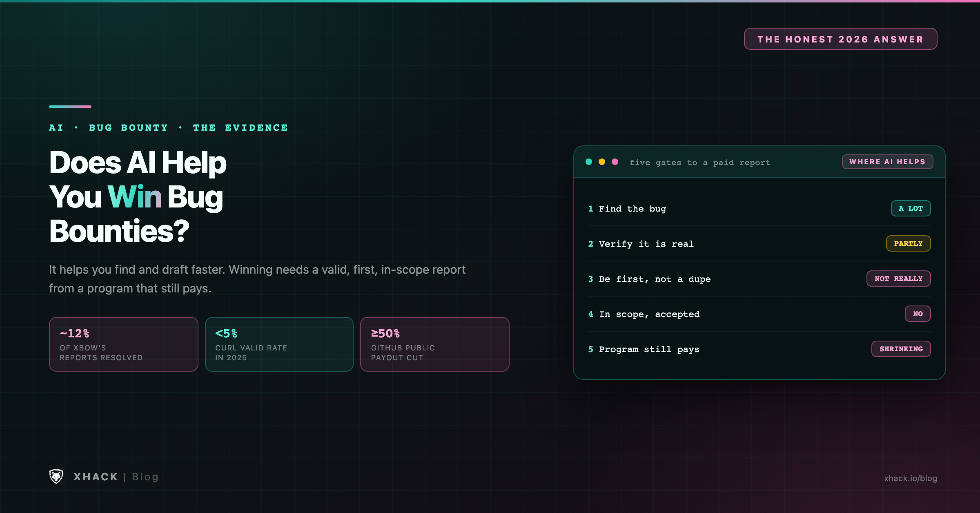Click the 'Blog' label beside XHACK

click(x=145, y=477)
